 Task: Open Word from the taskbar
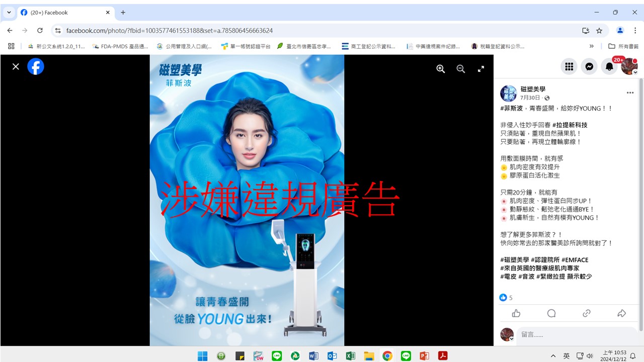[313, 356]
